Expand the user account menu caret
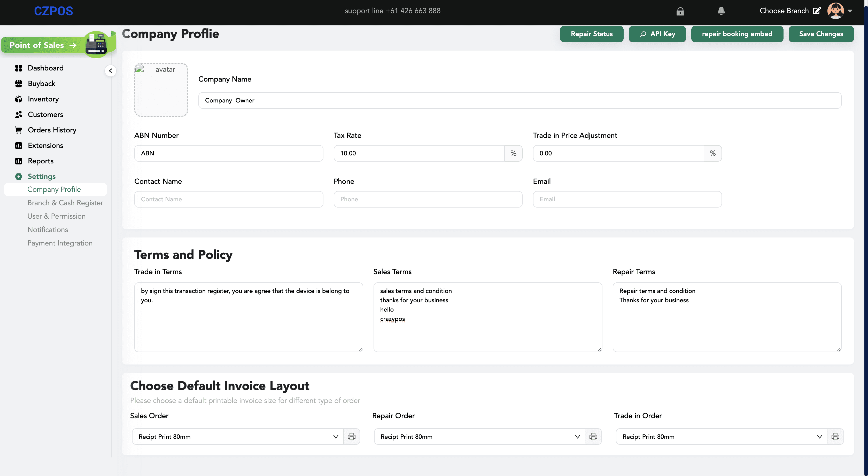 tap(850, 11)
